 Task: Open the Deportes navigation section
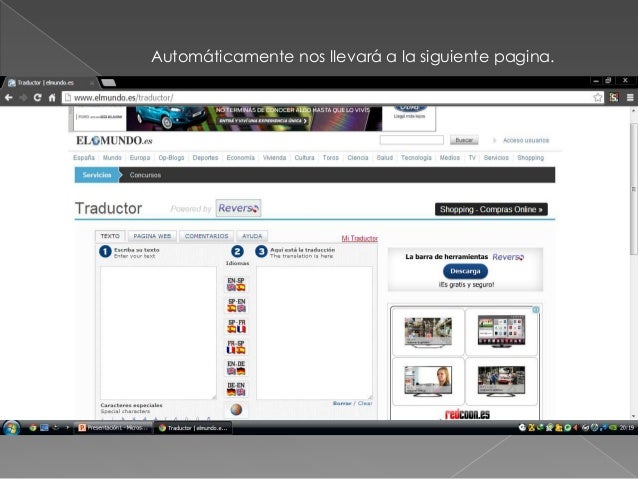tap(205, 157)
